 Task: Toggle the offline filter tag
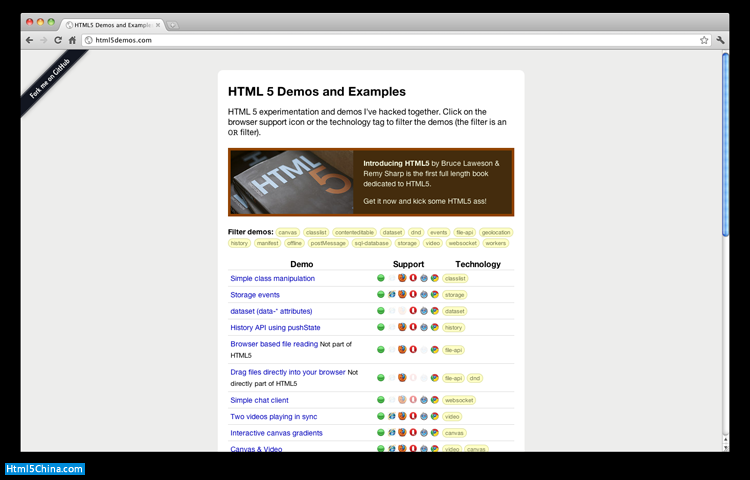click(x=294, y=243)
